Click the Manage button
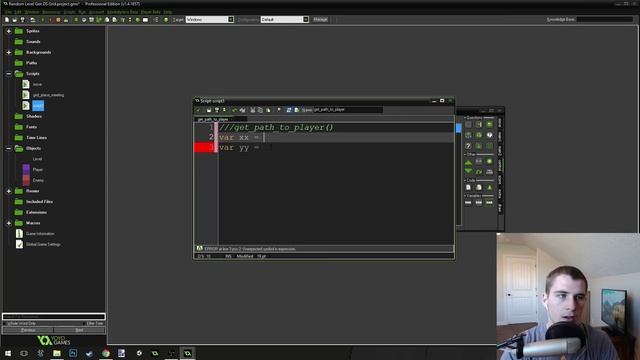The width and height of the screenshot is (640, 360). click(x=320, y=19)
